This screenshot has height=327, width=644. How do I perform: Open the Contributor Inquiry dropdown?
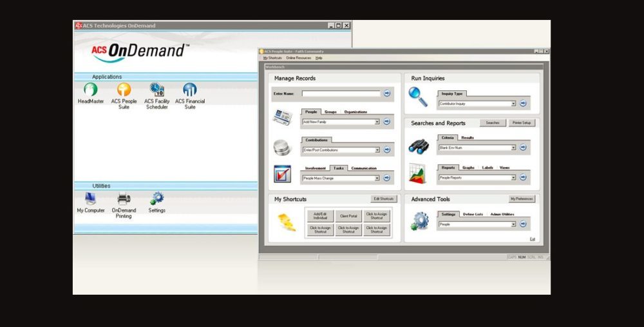pos(513,103)
